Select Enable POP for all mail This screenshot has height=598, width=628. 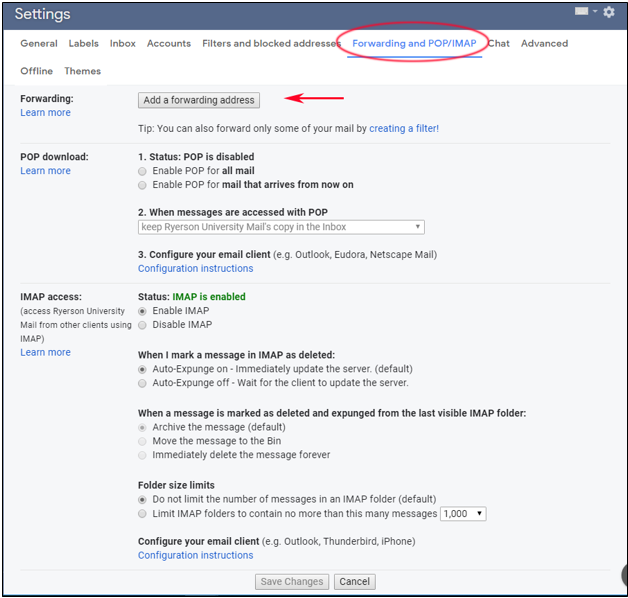[x=143, y=171]
